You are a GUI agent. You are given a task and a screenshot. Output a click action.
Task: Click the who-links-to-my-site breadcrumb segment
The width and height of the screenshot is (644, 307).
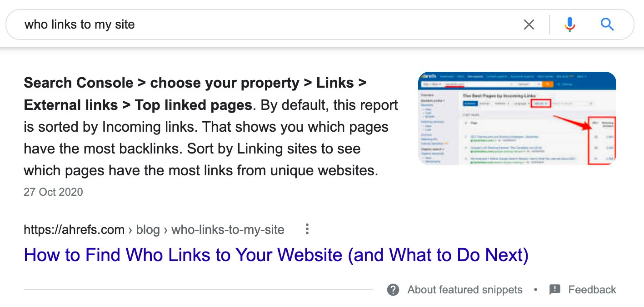point(227,229)
